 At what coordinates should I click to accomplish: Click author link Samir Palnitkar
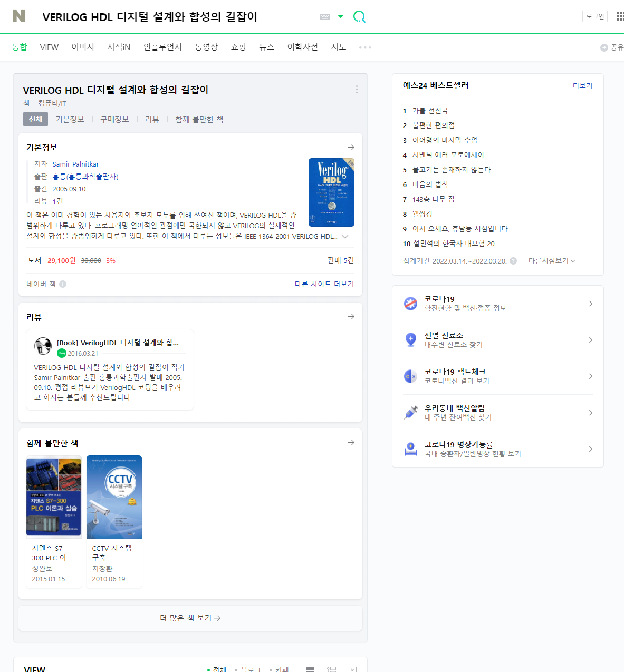tap(75, 164)
